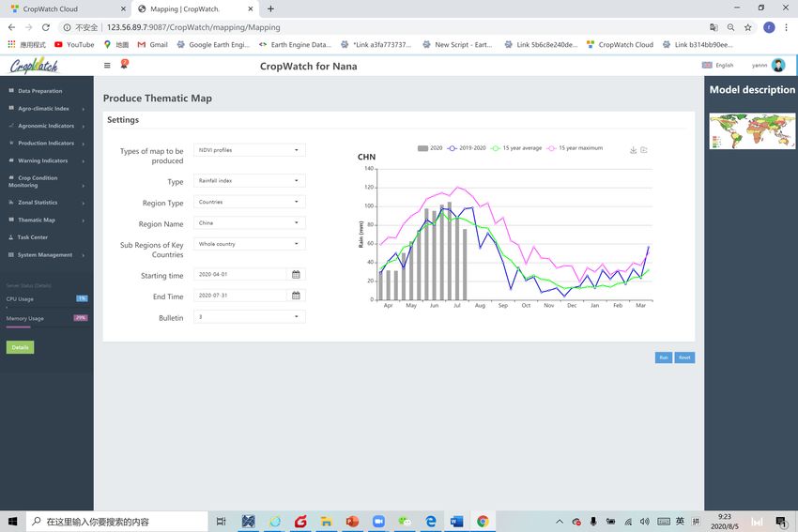Open the notification bell with red badge
Viewport: 798px width, 532px height.
pos(124,64)
